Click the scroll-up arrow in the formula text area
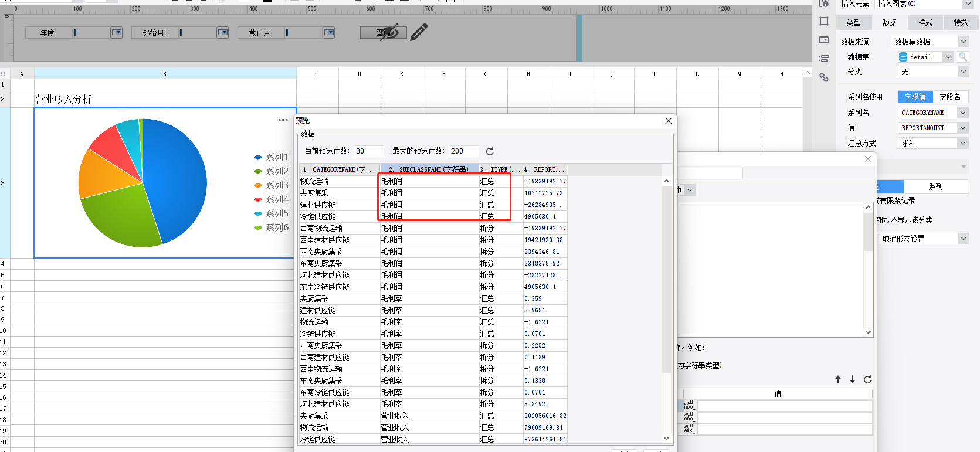Viewport: 980px width, 452px height. tap(869, 207)
